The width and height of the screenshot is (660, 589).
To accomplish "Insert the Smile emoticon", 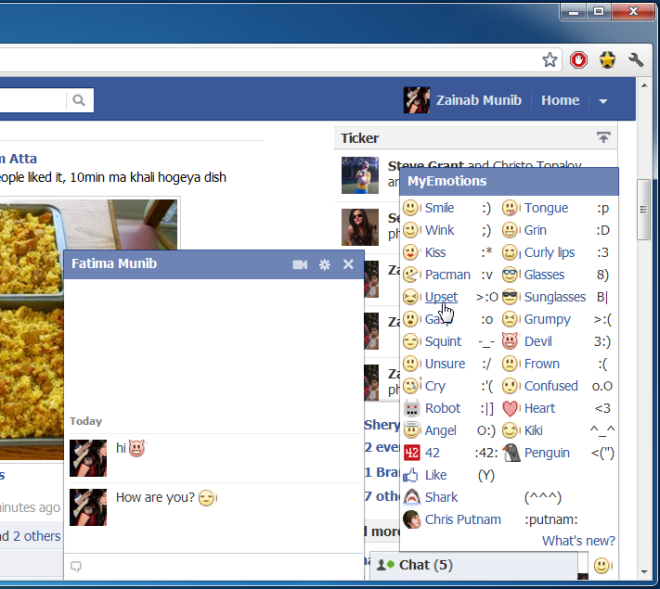I will click(439, 208).
